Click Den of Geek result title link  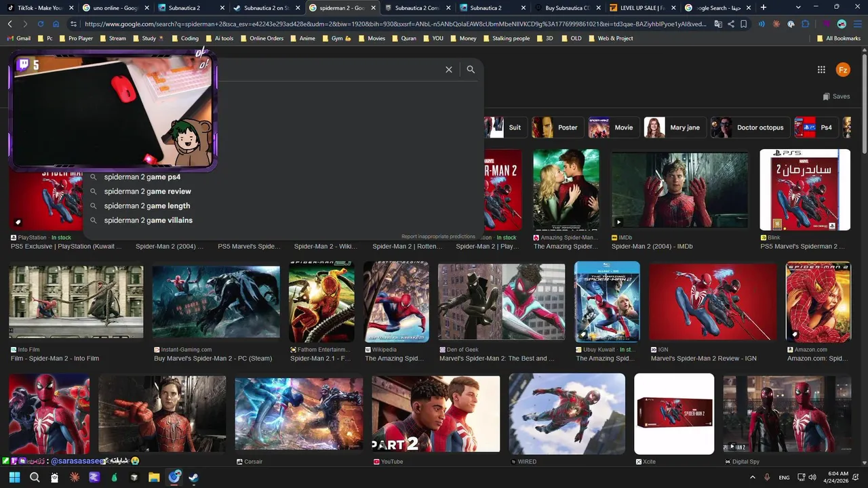[496, 359]
